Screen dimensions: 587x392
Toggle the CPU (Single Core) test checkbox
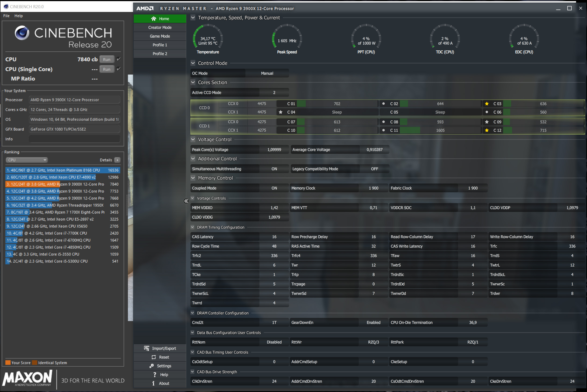click(x=119, y=69)
